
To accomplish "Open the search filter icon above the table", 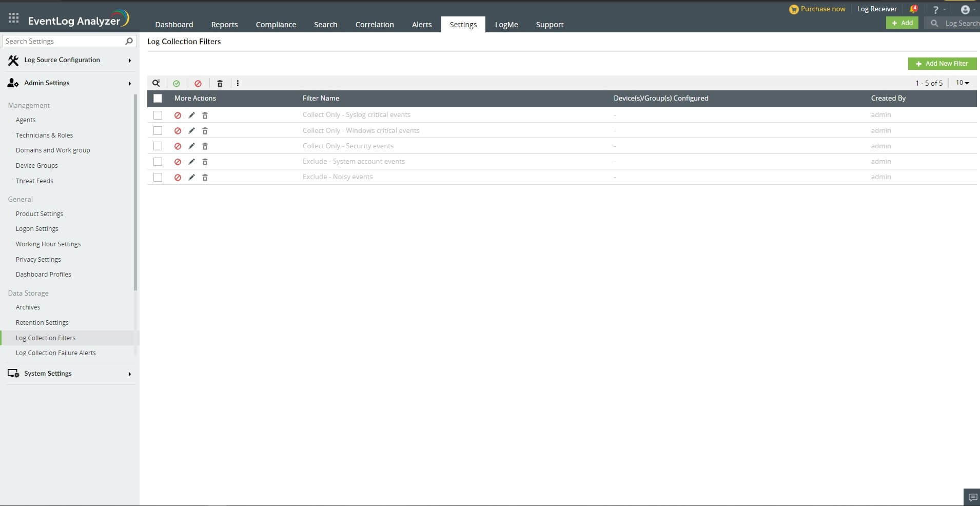I will [156, 83].
